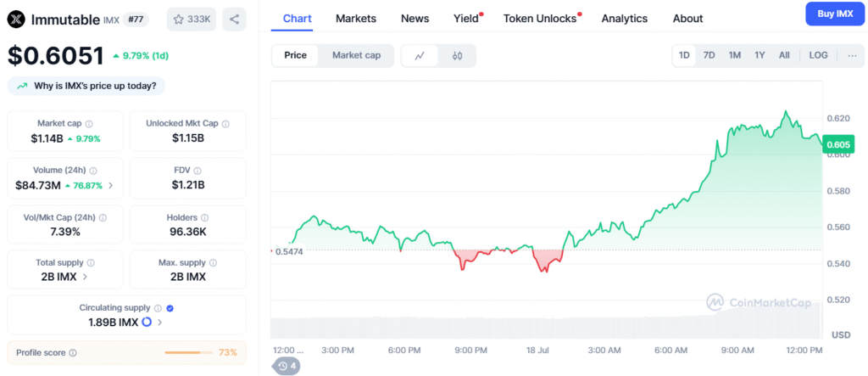
Task: Click the $0.6051 price heading
Action: [x=56, y=56]
